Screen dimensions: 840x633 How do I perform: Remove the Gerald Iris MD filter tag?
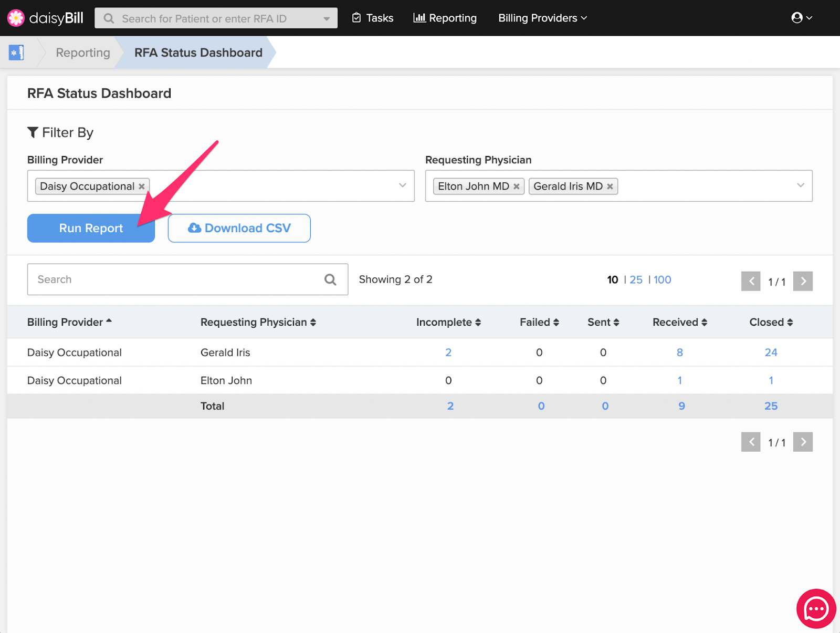tap(610, 186)
